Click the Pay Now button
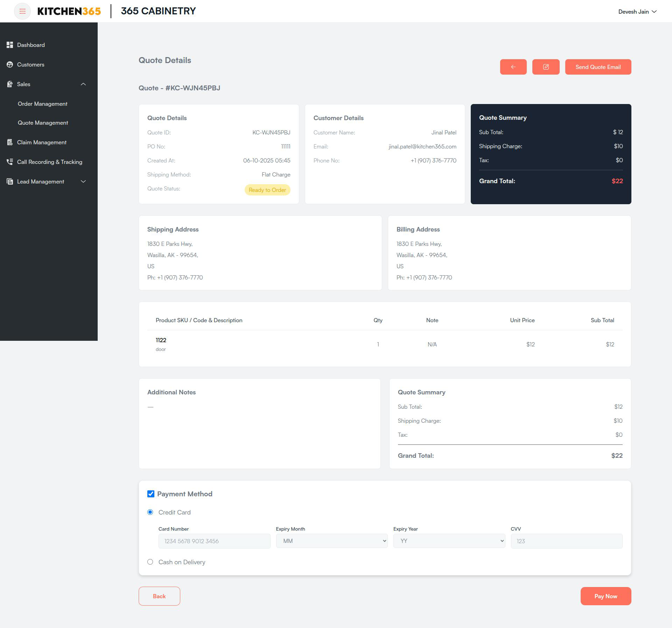 click(606, 596)
